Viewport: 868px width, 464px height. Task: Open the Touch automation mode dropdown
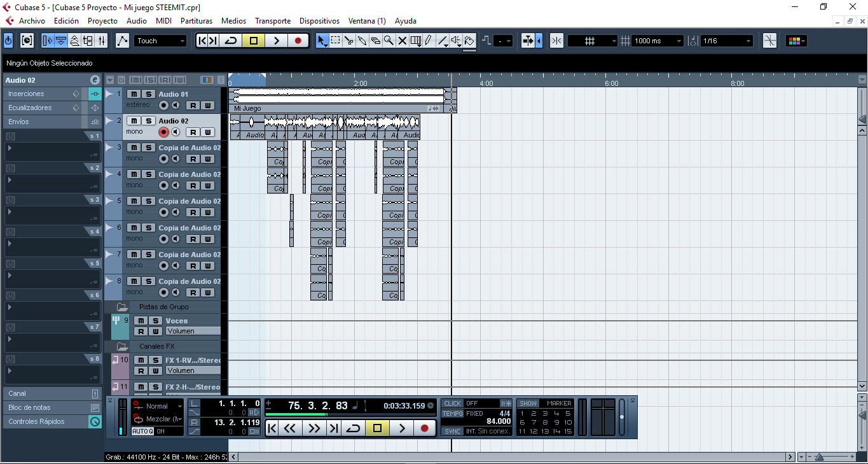[x=160, y=41]
